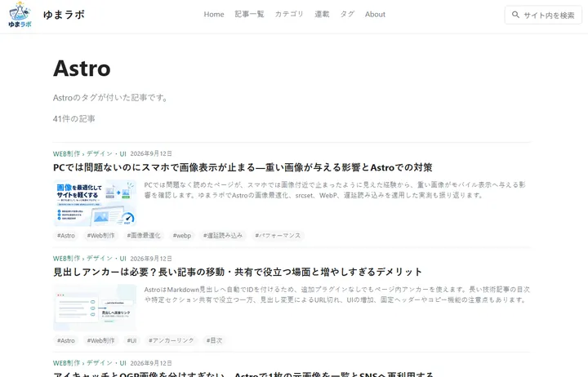Viewport: 588px width, 377px height.
Task: Open the タグ menu item
Action: pos(347,14)
